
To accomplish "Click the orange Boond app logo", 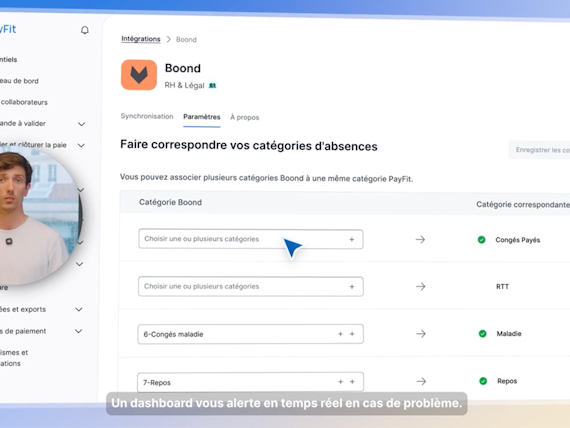I will tap(139, 75).
